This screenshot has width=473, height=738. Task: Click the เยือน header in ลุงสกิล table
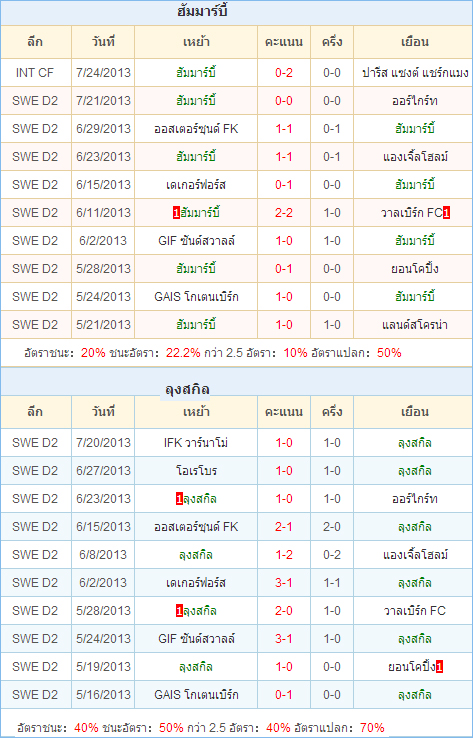pos(415,412)
